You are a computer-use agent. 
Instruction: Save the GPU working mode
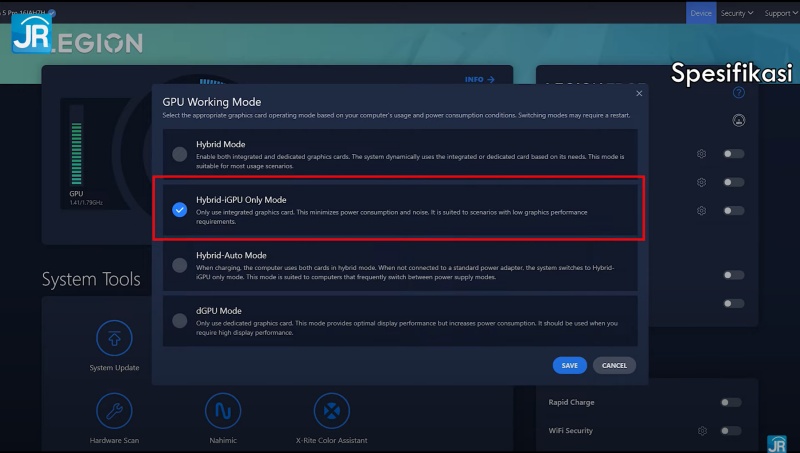(x=569, y=365)
